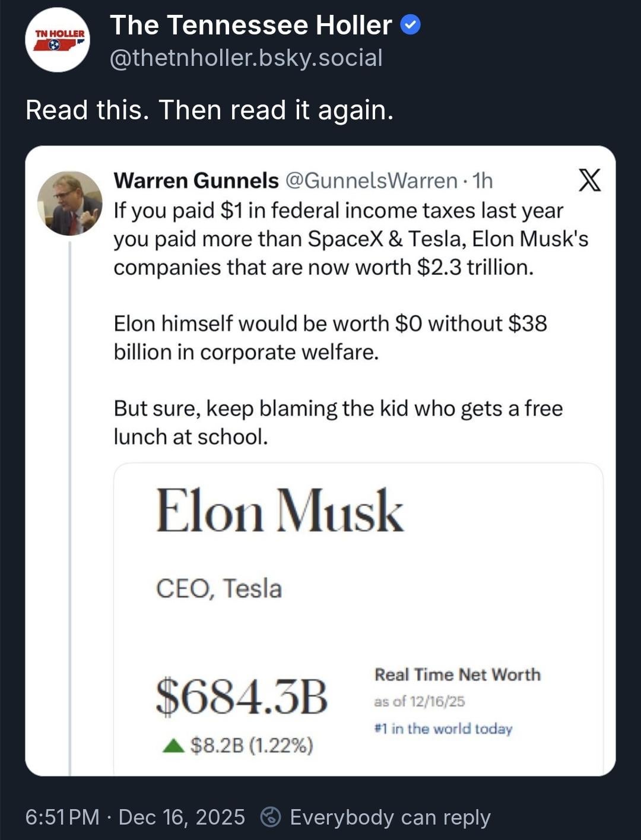Click the TN Holler profile avatar

[x=57, y=40]
